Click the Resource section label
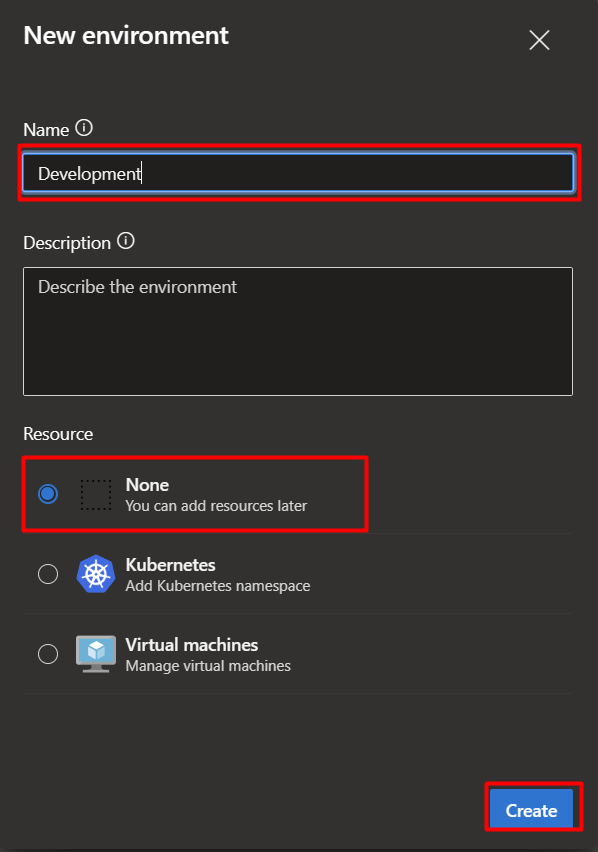Image resolution: width=598 pixels, height=852 pixels. coord(58,434)
